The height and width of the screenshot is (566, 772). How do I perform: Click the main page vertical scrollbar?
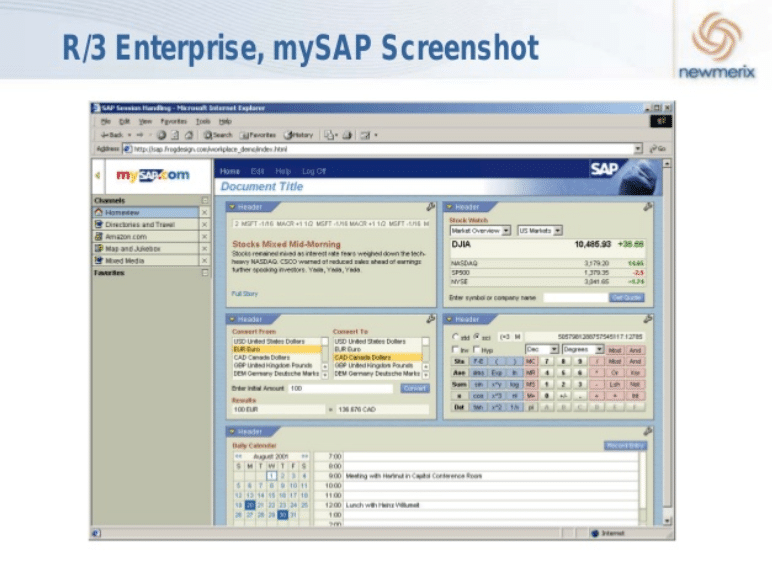(x=667, y=342)
